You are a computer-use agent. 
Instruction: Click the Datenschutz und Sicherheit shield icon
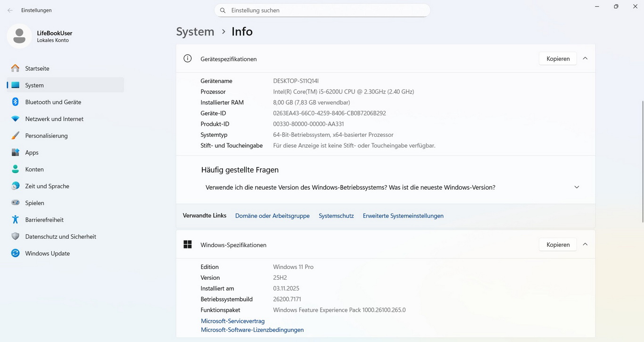coord(16,236)
